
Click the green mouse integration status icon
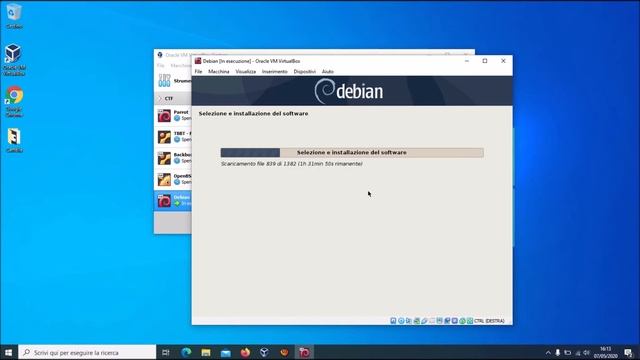462,321
